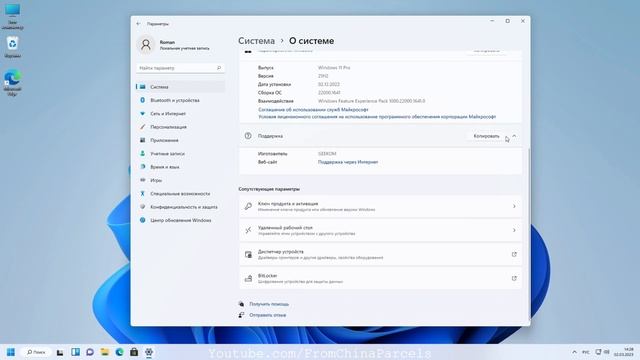Viewport: 640px width, 360px height.
Task: Open 'Соглашение об использовании служб Майкрософт' link
Action: 313,109
